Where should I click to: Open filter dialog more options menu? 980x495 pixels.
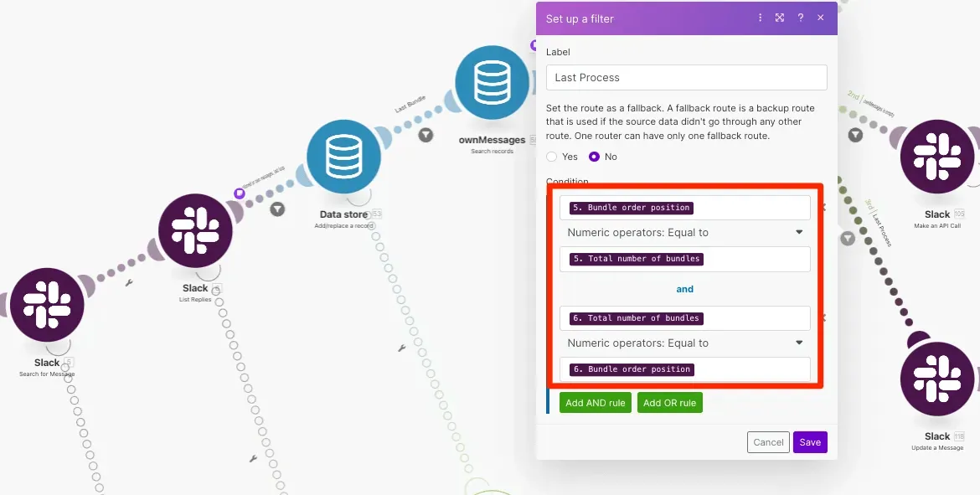[x=760, y=18]
